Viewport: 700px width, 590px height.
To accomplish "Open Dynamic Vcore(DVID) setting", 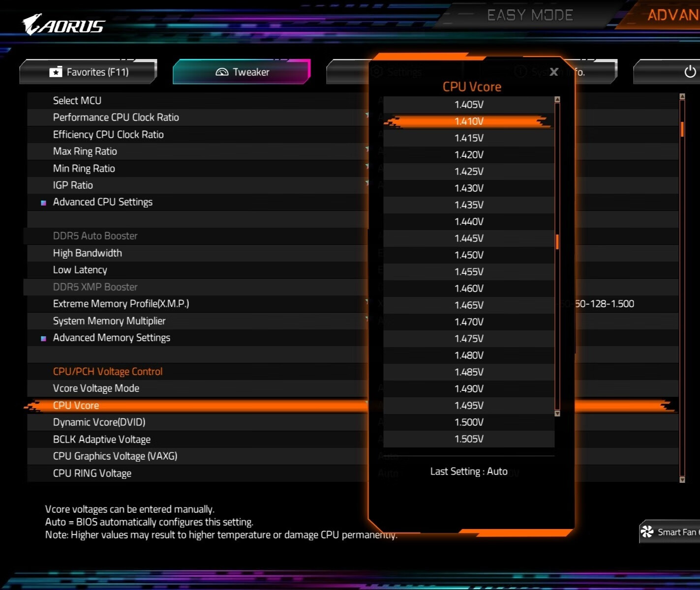I will [x=198, y=422].
